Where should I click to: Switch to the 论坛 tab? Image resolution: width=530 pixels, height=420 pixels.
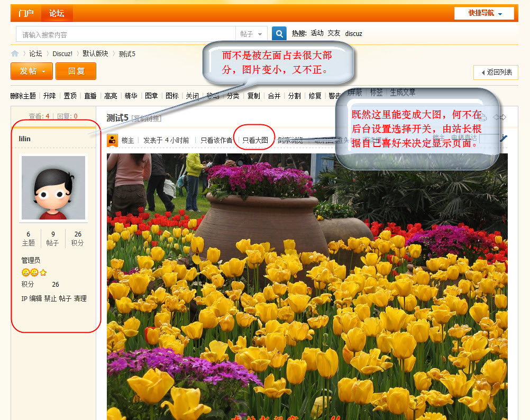(x=57, y=13)
